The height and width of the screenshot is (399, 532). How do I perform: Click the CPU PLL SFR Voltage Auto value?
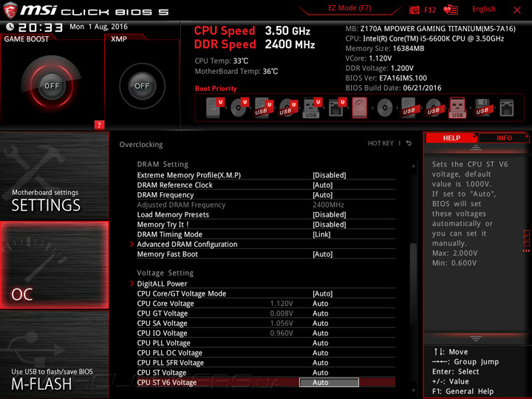[320, 362]
